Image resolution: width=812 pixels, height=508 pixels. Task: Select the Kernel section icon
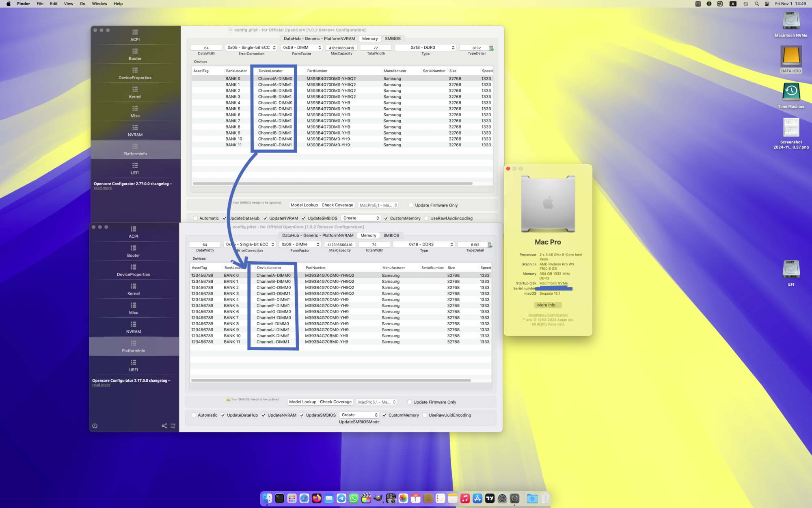pos(135,89)
